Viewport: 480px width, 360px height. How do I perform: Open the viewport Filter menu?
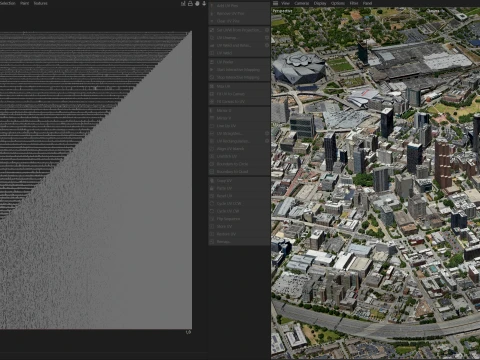point(354,3)
